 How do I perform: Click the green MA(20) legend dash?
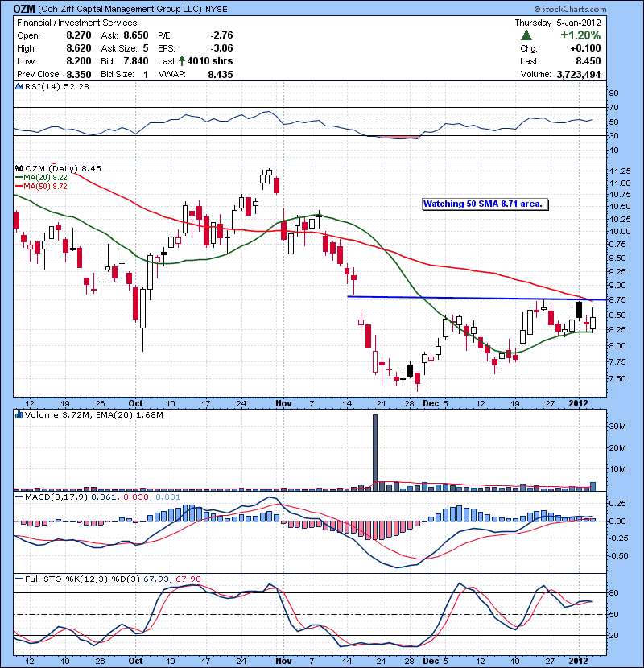click(x=19, y=178)
